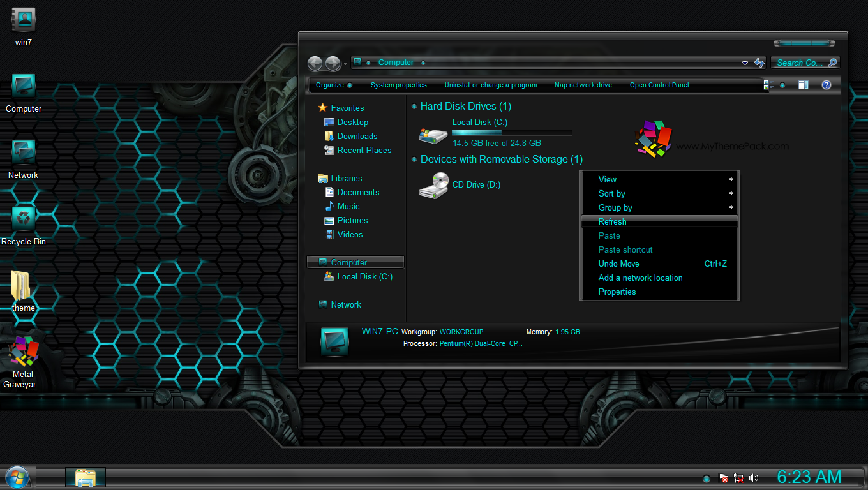Click the WIN7-PC details pane icon

point(334,341)
